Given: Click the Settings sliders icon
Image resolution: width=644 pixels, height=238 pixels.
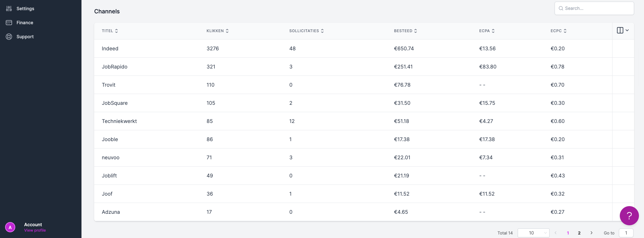Looking at the screenshot, I should [x=9, y=9].
